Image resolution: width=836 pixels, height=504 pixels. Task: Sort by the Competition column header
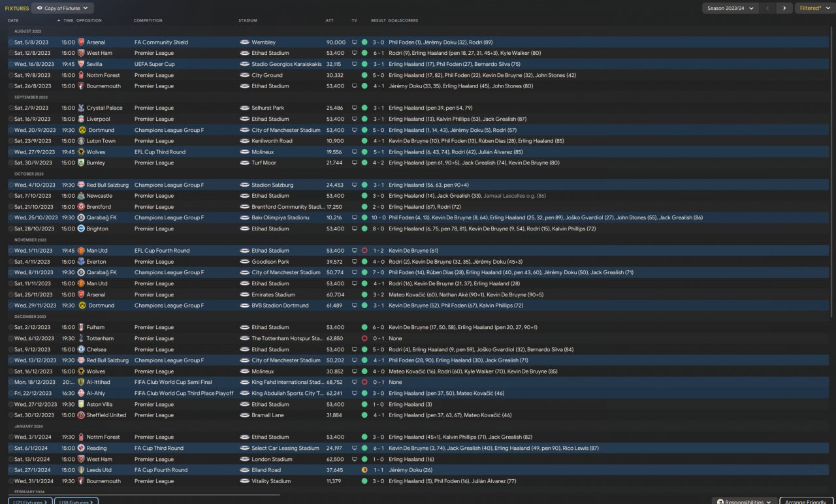click(x=148, y=20)
